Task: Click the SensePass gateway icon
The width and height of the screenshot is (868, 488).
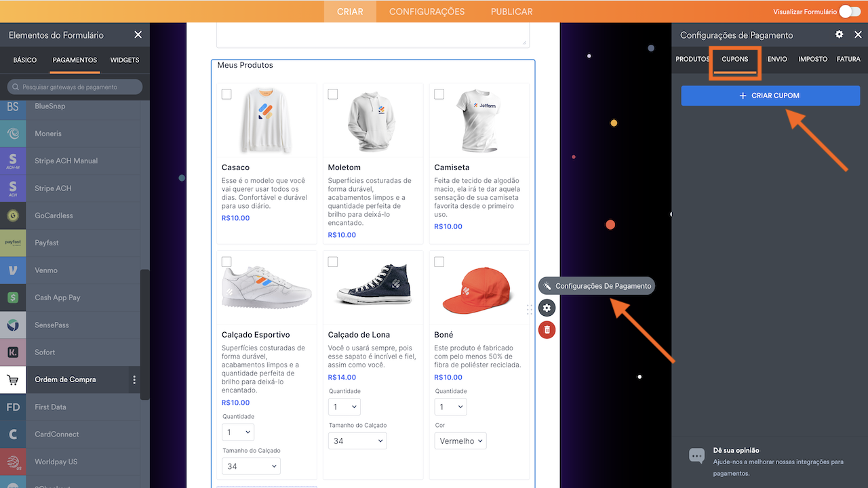Action: point(13,325)
